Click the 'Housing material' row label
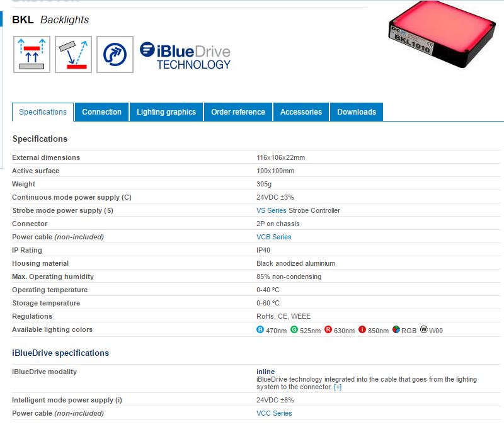Screen dimensions: 504x427 click(x=40, y=263)
